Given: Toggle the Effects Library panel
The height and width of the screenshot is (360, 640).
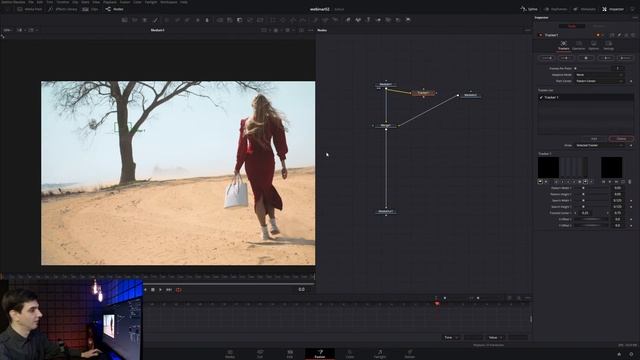Looking at the screenshot, I should click(x=62, y=9).
